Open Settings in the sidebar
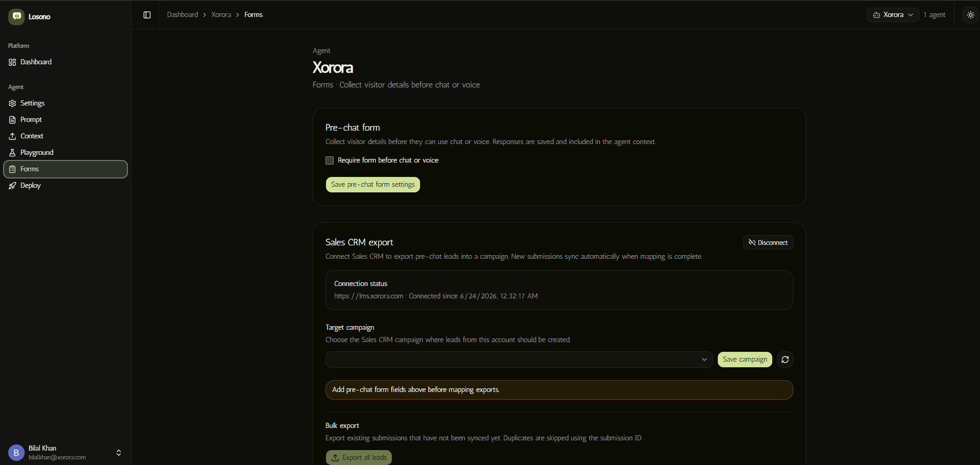The height and width of the screenshot is (465, 980). tap(65, 103)
